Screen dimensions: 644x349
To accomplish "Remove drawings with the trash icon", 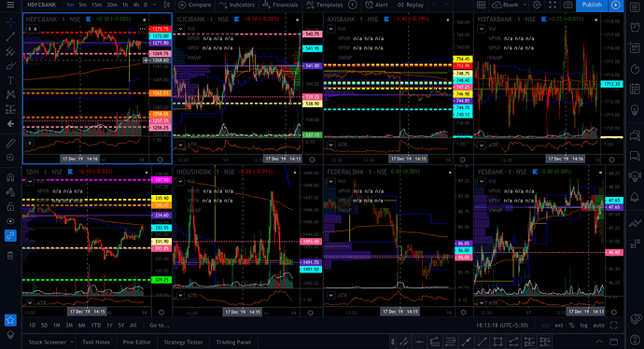I will (10, 256).
